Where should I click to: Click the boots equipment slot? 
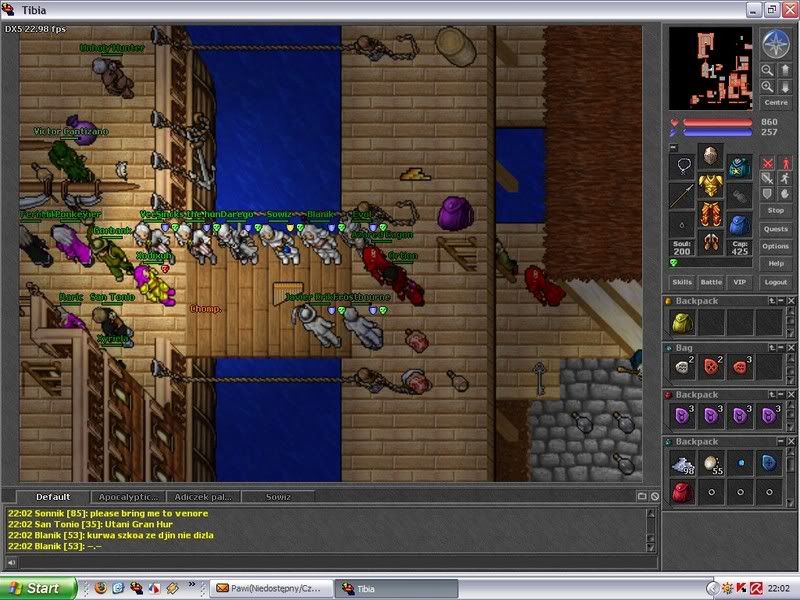[710, 242]
